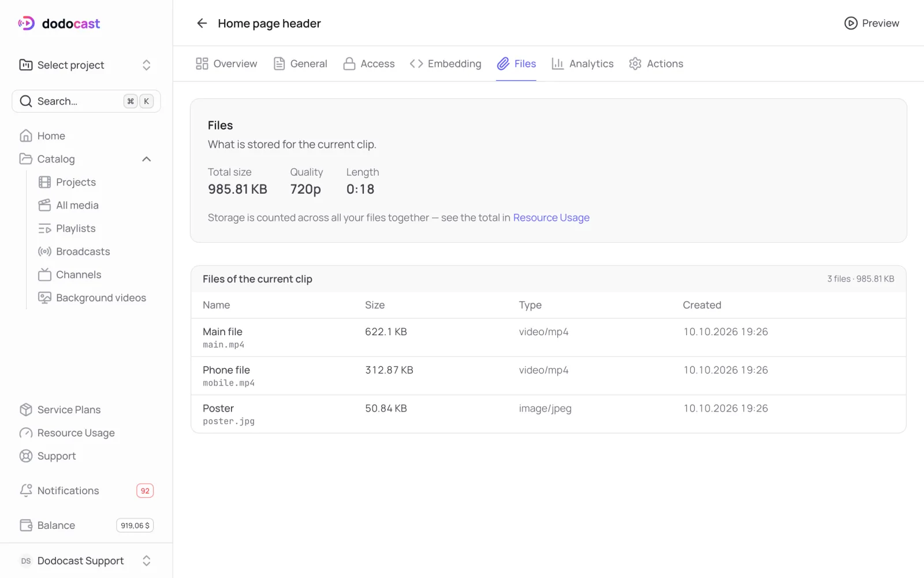Click the 919,06 $ balance badge

135,525
